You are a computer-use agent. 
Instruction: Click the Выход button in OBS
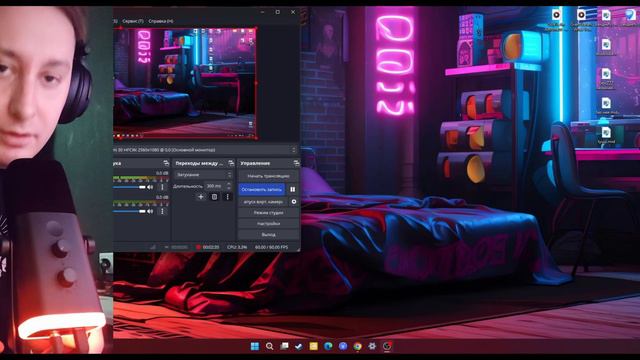pyautogui.click(x=268, y=235)
